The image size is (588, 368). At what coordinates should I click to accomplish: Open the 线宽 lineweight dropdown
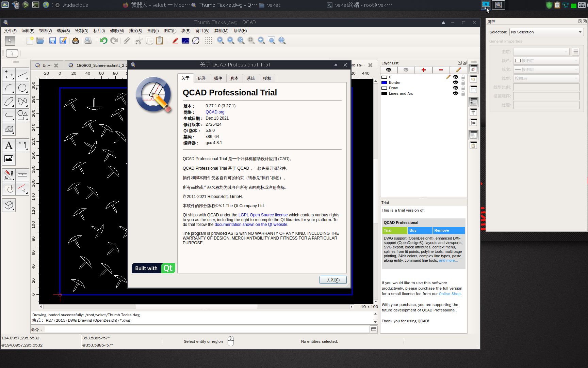click(x=546, y=70)
